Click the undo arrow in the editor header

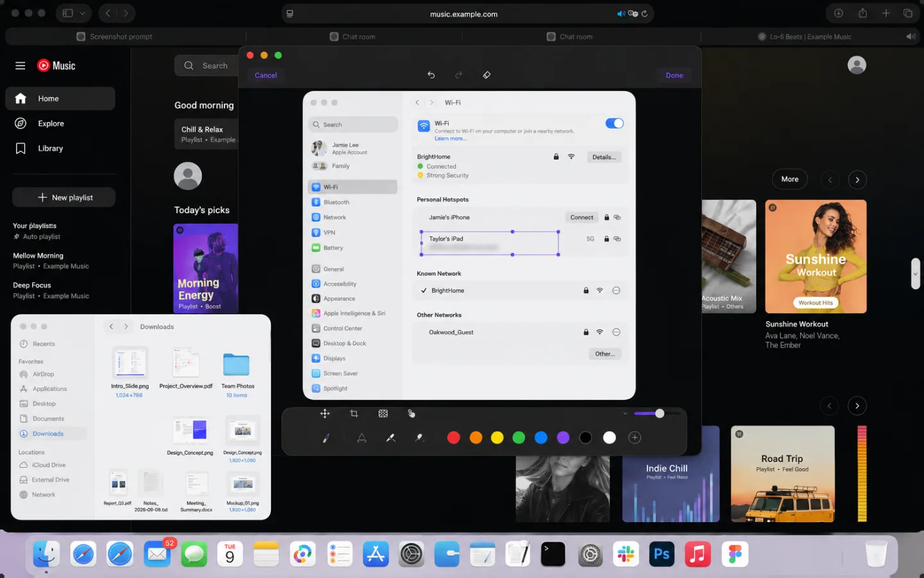(x=431, y=75)
